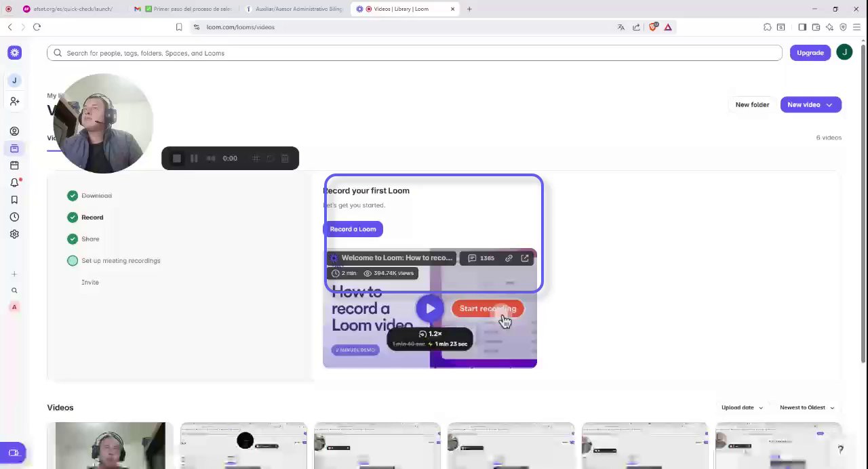The width and height of the screenshot is (868, 469).
Task: Toggle the browser sidebar panel icon
Action: [802, 27]
